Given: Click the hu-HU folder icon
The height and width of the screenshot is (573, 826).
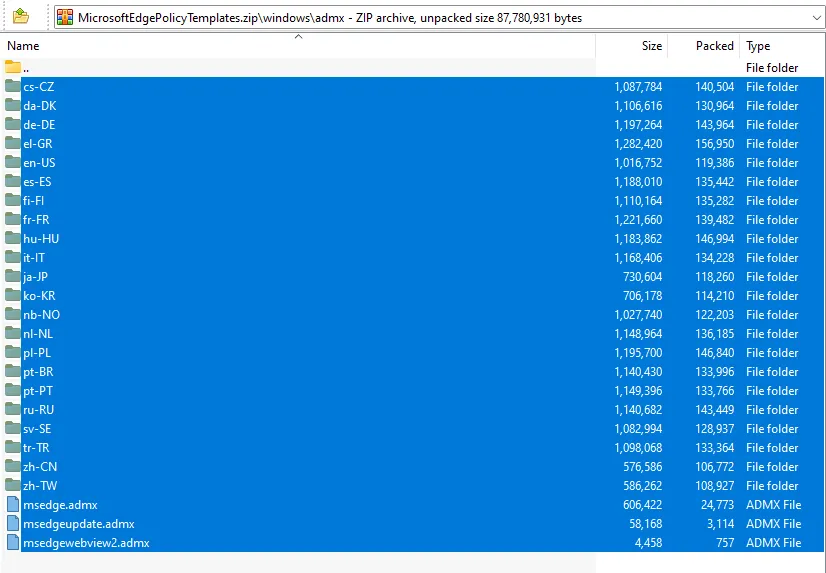Looking at the screenshot, I should click(x=13, y=238).
